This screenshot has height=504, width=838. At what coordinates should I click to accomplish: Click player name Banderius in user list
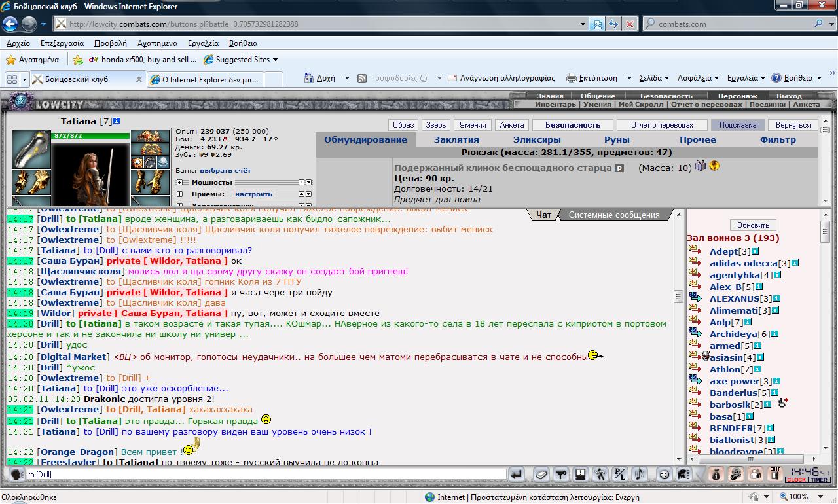(733, 393)
